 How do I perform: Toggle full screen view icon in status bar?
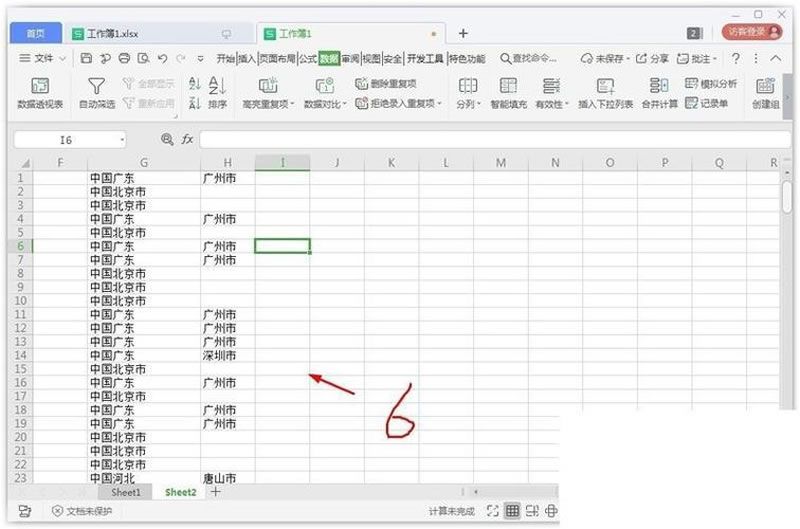tap(492, 511)
